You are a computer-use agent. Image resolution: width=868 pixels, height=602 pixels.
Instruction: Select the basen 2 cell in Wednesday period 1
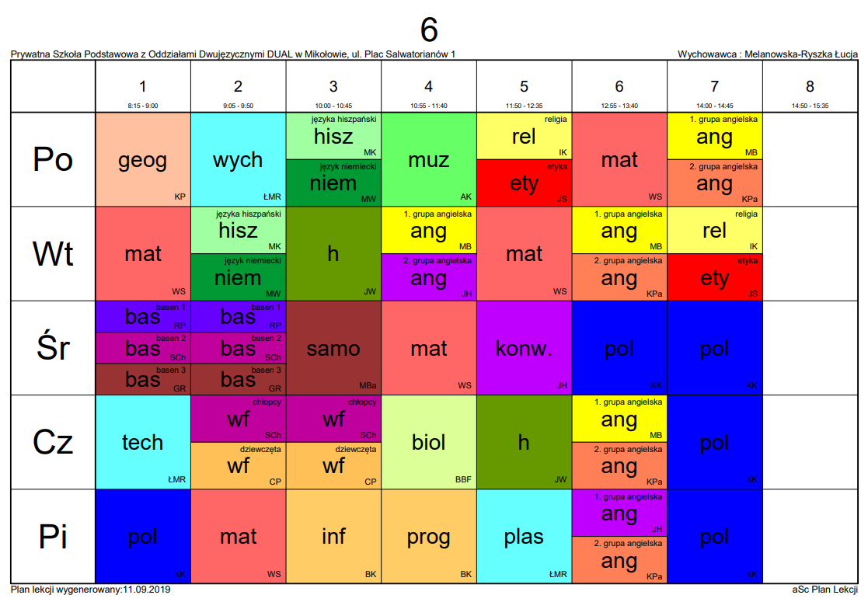click(x=143, y=348)
